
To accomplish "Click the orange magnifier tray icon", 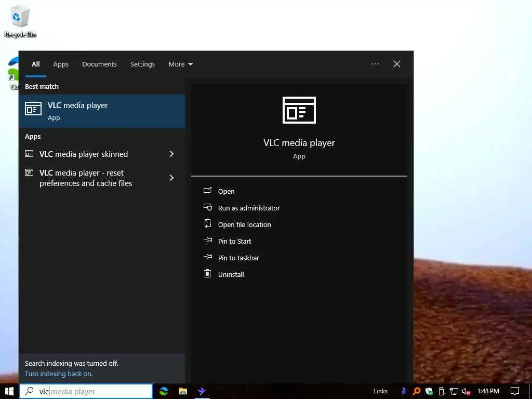I will [x=417, y=391].
